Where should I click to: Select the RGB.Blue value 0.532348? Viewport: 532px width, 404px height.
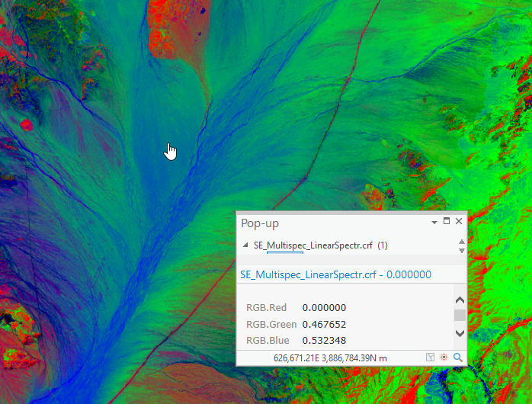tap(324, 340)
